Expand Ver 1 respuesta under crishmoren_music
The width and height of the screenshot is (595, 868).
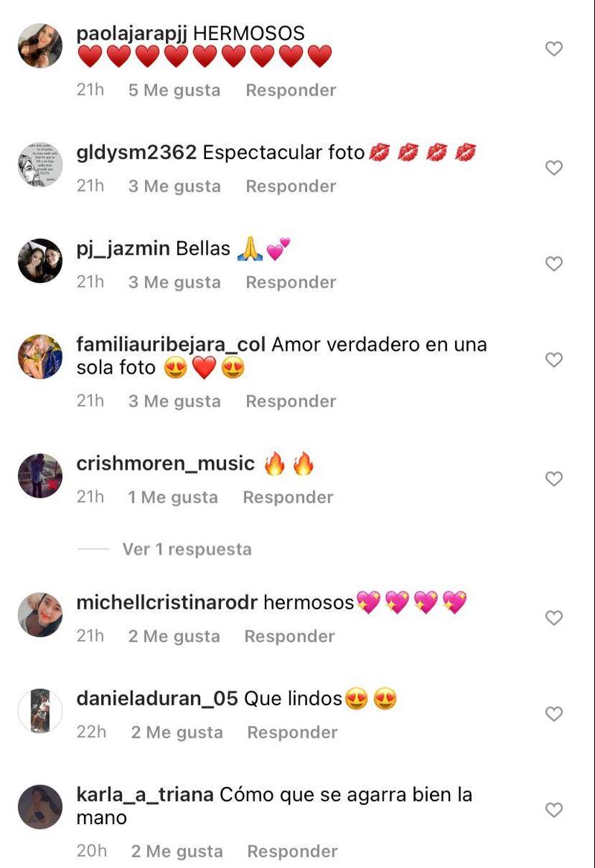[x=187, y=549]
